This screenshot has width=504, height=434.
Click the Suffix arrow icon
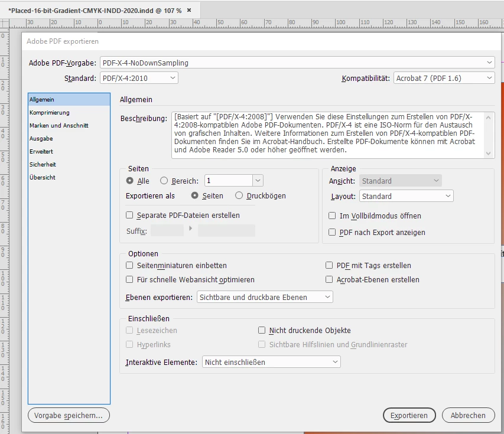click(191, 229)
